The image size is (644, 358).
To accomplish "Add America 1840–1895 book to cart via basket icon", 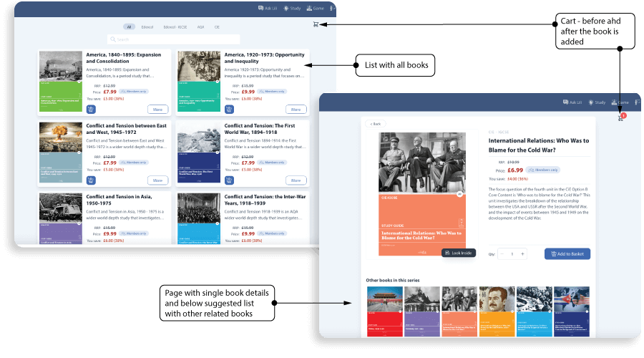I will click(x=91, y=110).
